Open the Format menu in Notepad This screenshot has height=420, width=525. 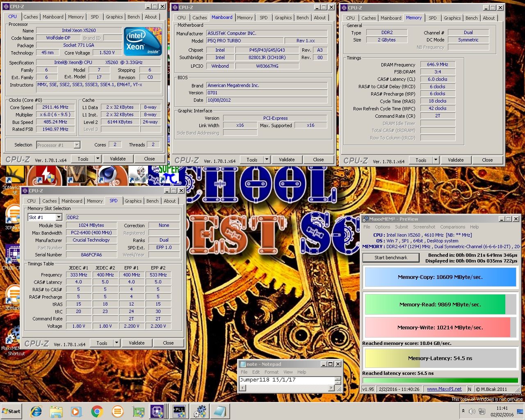pyautogui.click(x=272, y=372)
